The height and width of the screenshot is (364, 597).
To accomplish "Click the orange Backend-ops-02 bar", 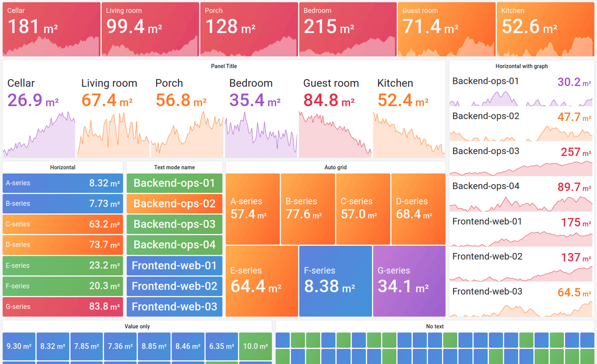I will click(x=174, y=203).
